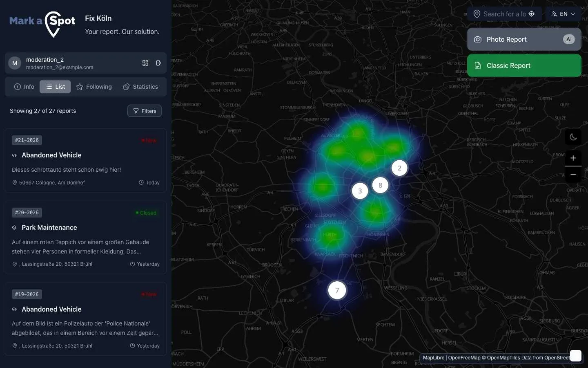This screenshot has height=368, width=588.
Task: Click the location search input field
Action: [x=502, y=13]
